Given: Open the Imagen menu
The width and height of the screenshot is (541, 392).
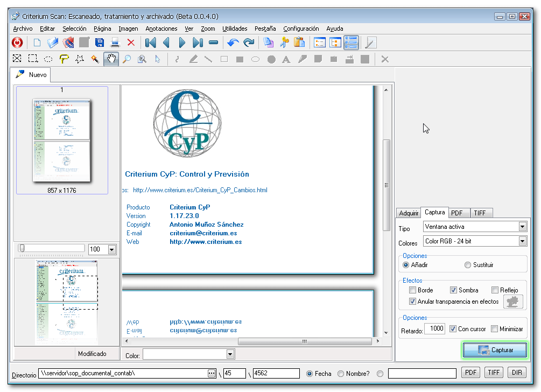Looking at the screenshot, I should click(128, 29).
